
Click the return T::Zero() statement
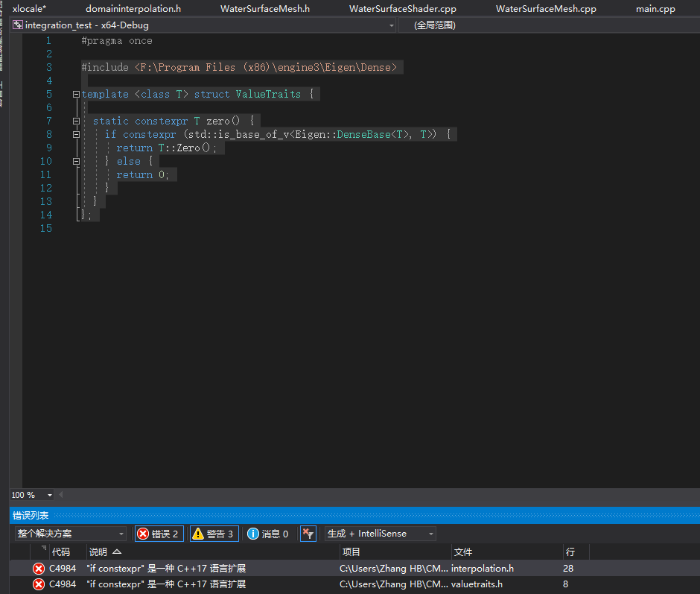167,148
